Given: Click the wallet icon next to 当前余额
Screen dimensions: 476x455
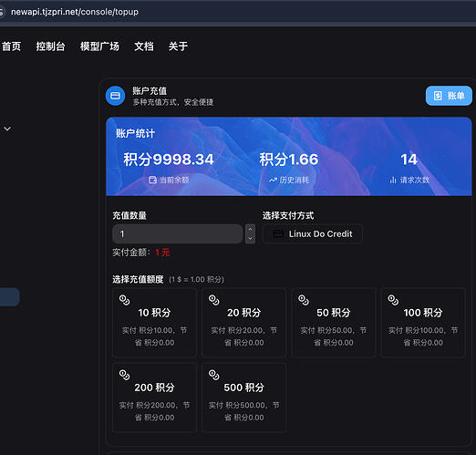Looking at the screenshot, I should point(152,180).
